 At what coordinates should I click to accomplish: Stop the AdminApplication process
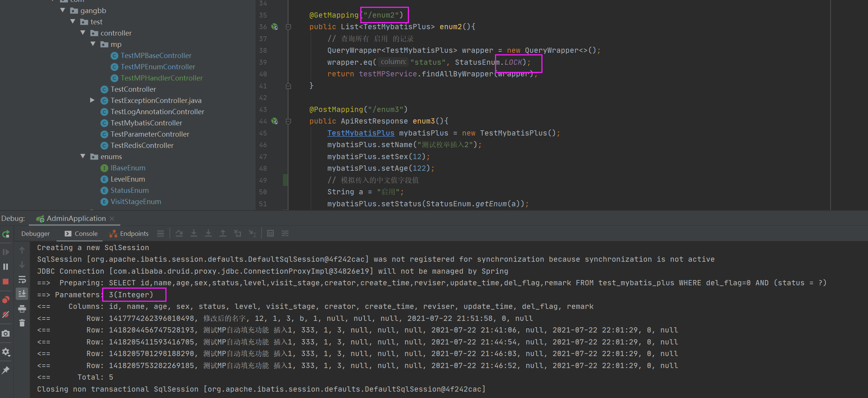pyautogui.click(x=6, y=282)
